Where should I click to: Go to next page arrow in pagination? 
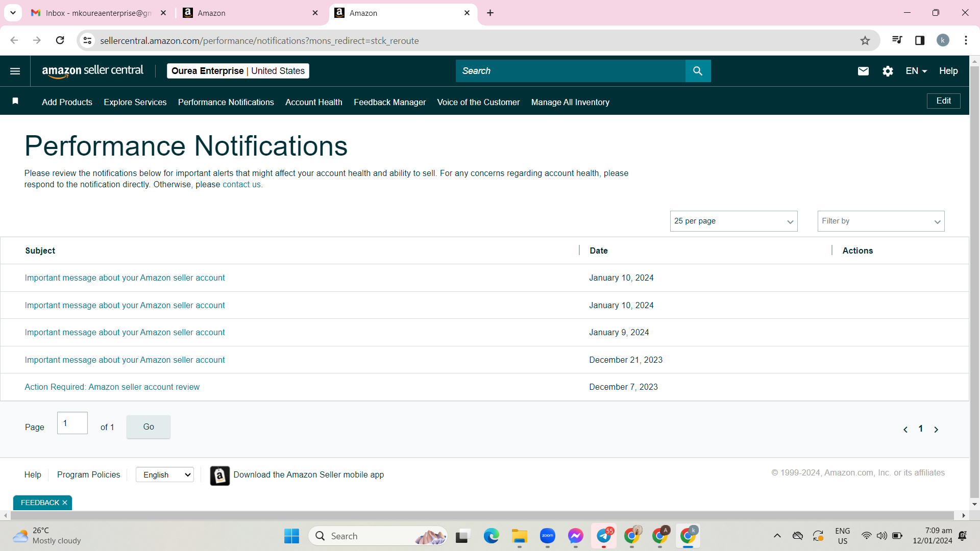coord(936,430)
